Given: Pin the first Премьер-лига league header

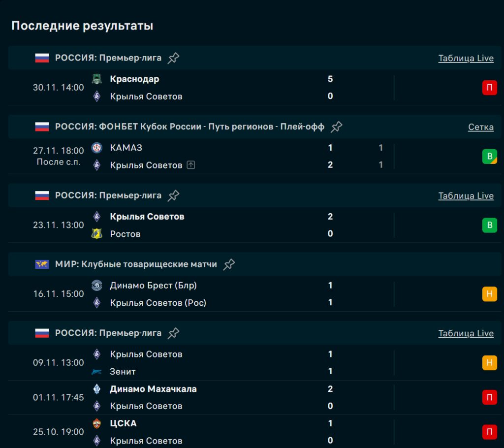Looking at the screenshot, I should [x=173, y=58].
